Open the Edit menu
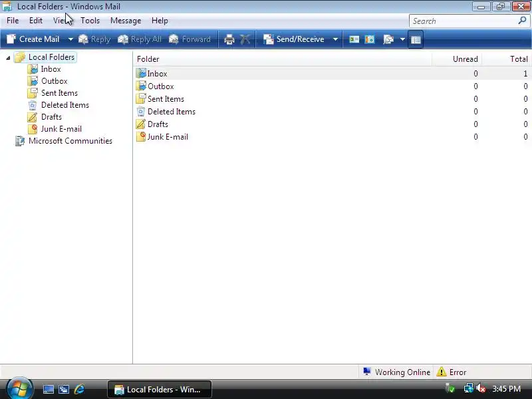This screenshot has height=399, width=532. (36, 21)
